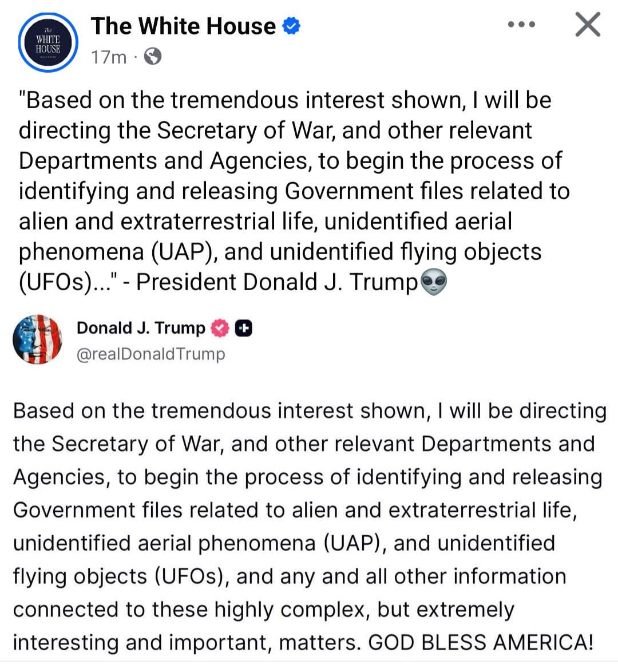Click "GOD BLESS AMERICA!" in the embedded post

coord(481,642)
